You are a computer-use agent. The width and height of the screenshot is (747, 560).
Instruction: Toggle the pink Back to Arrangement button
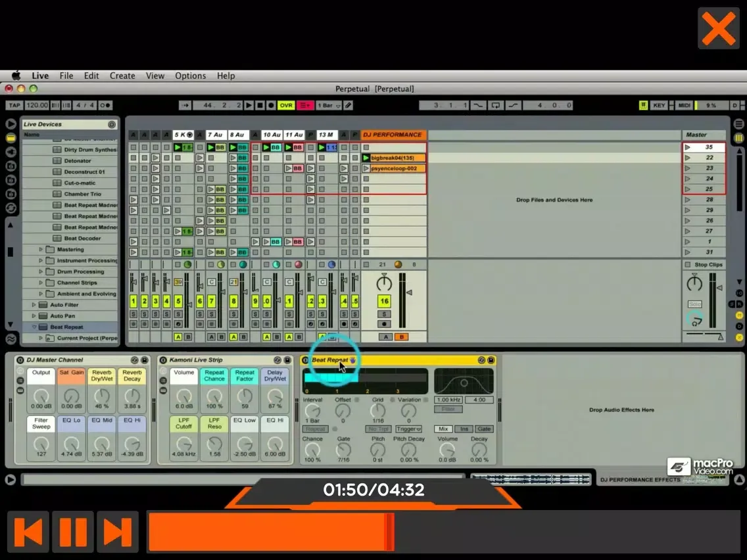click(305, 105)
